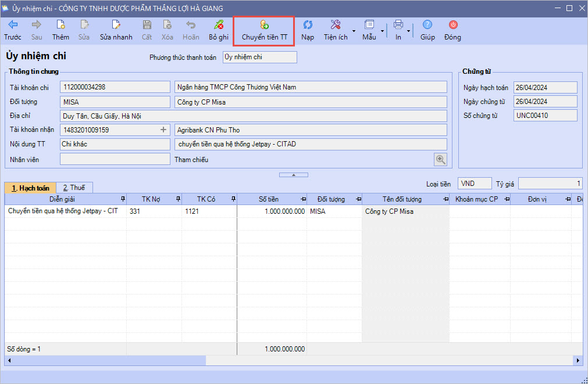Click the magnifier icon next to Tham chiếu
Image resolution: width=588 pixels, height=384 pixels.
click(x=440, y=159)
